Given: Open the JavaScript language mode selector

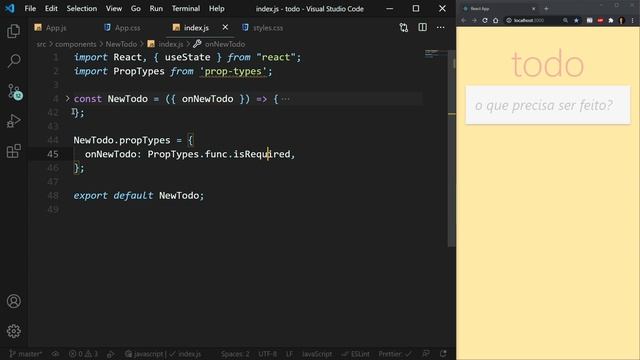Looking at the screenshot, I should pos(317,354).
